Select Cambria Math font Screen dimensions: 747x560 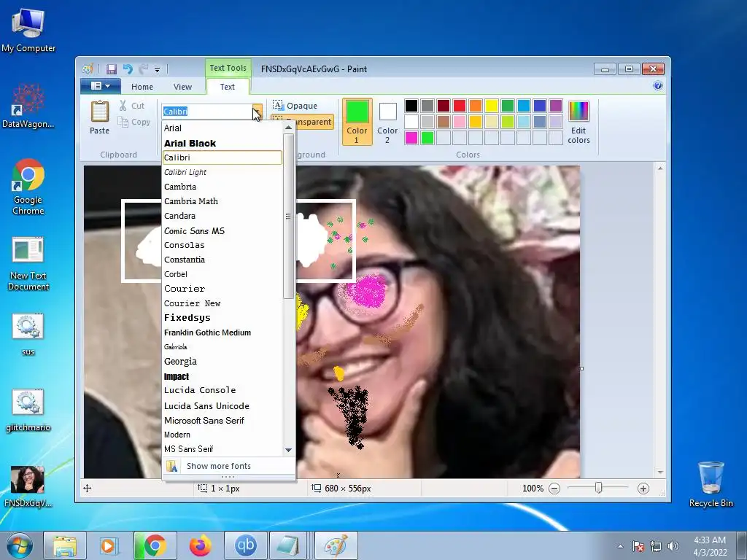222,201
